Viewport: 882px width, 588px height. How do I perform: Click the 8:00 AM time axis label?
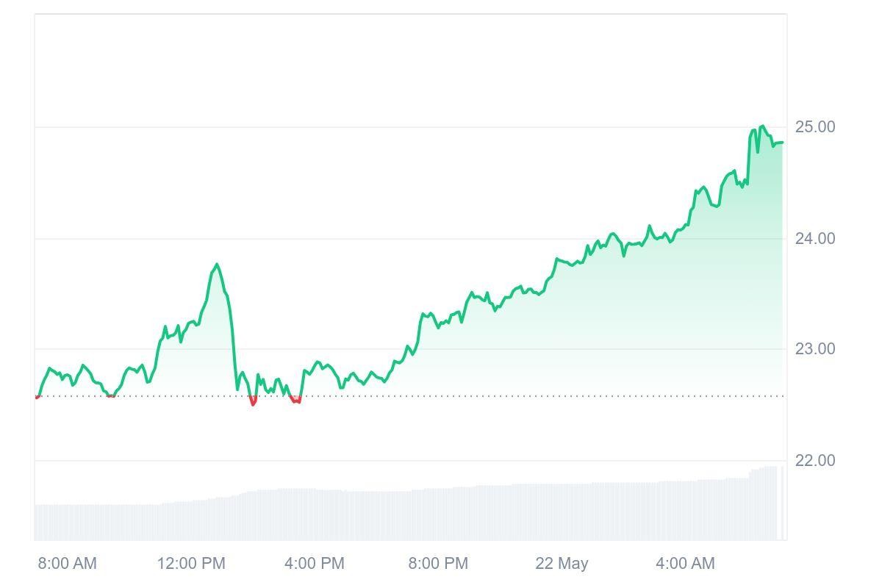[67, 564]
